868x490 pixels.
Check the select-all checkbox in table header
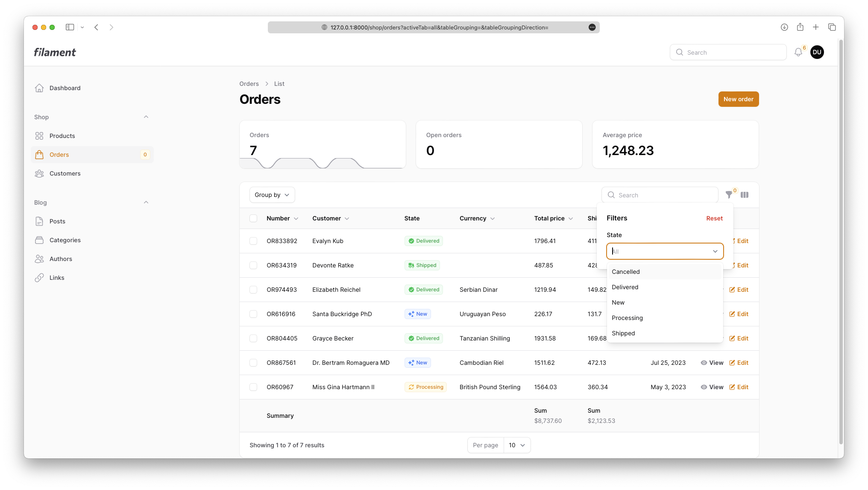253,218
